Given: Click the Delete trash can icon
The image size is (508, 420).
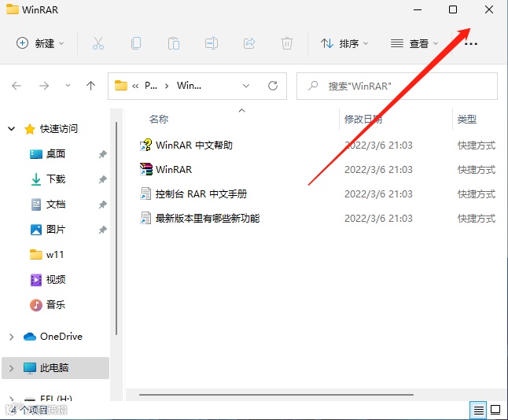Looking at the screenshot, I should [x=287, y=43].
